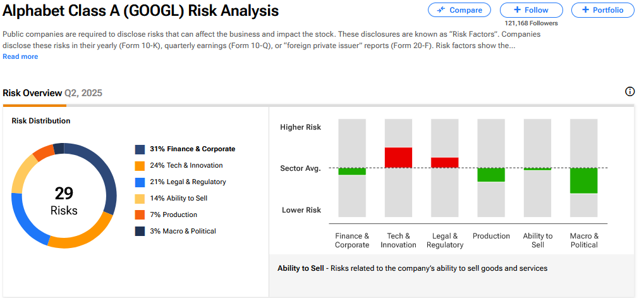
Task: Click the 121,168 Followers count text
Action: [531, 23]
